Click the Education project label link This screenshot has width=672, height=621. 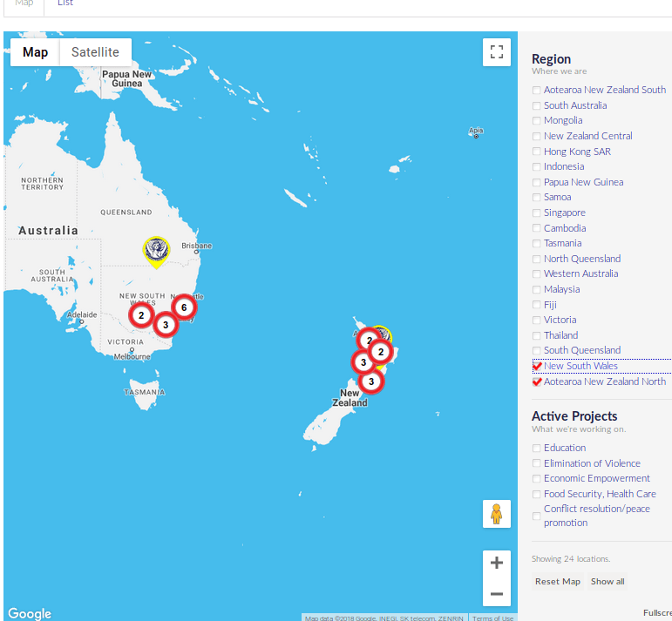point(565,448)
